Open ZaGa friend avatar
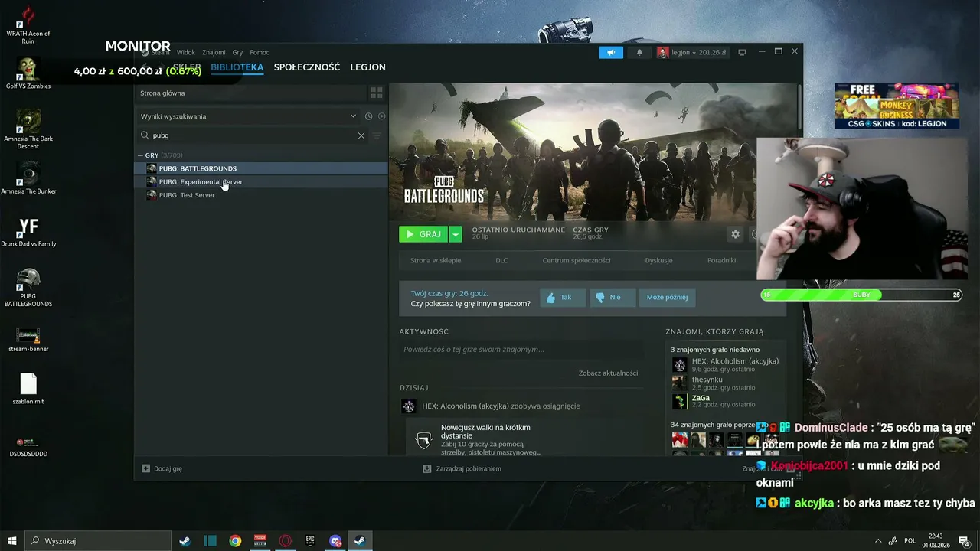 pyautogui.click(x=679, y=401)
